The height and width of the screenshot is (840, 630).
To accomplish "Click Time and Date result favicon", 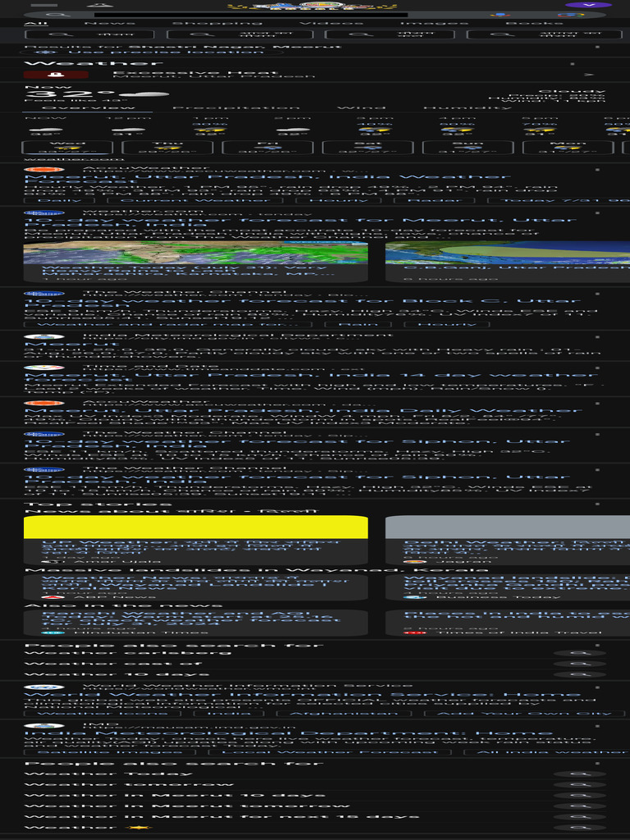I will click(44, 368).
